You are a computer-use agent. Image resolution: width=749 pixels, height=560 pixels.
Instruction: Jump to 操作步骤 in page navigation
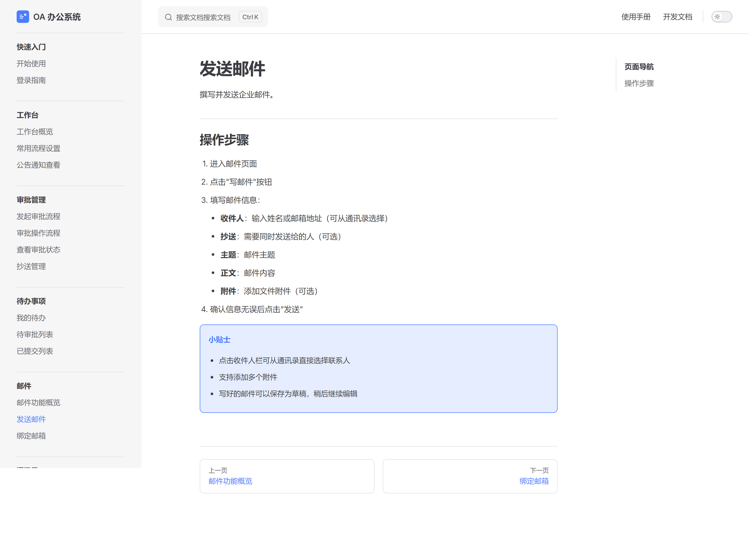[x=639, y=83]
